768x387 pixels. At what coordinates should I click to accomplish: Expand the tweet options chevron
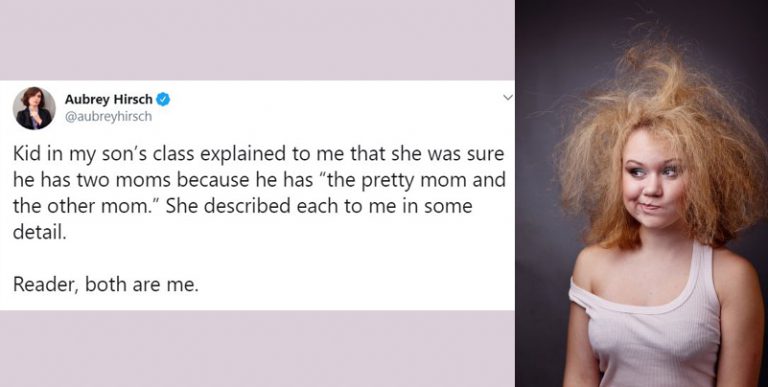pos(508,97)
